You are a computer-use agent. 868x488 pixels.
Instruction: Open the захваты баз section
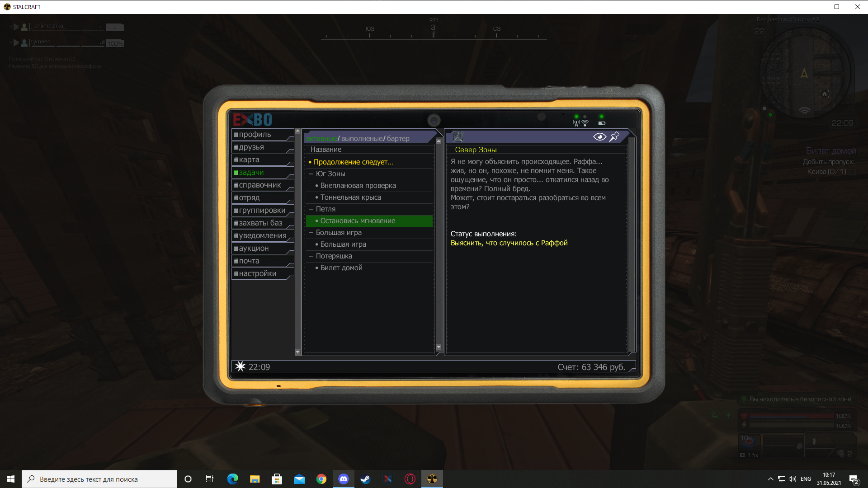tap(263, 223)
